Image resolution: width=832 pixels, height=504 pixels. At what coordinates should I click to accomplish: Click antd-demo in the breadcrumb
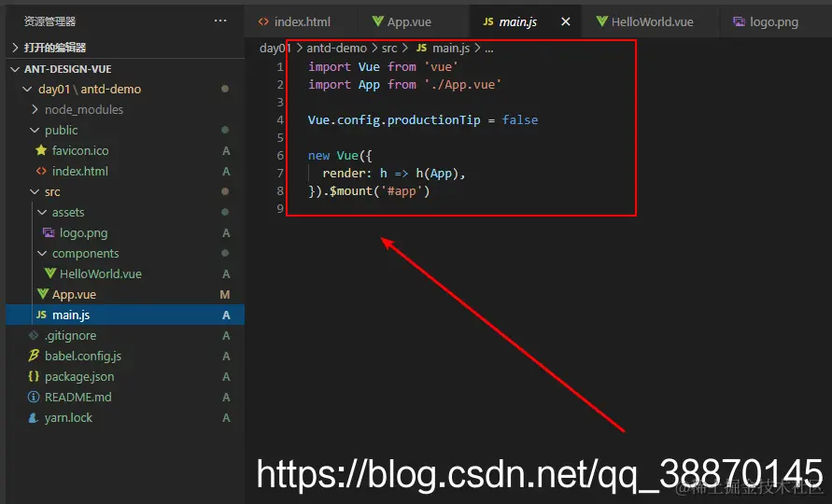(x=336, y=48)
